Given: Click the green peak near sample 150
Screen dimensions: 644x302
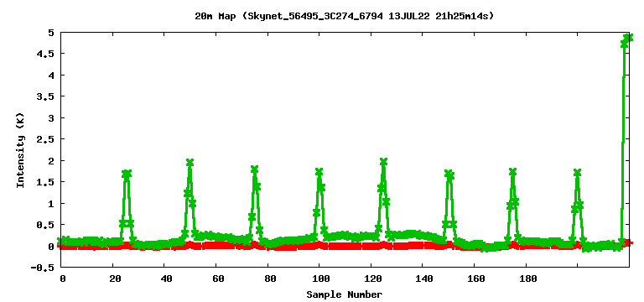Looking at the screenshot, I should (x=449, y=174).
